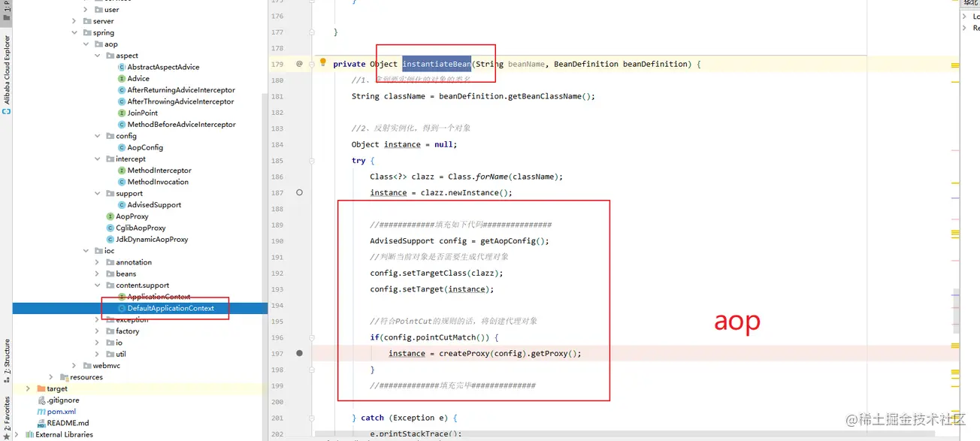Viewport: 980px width, 441px height.
Task: Select the MethodInvocation class icon
Action: tap(122, 182)
